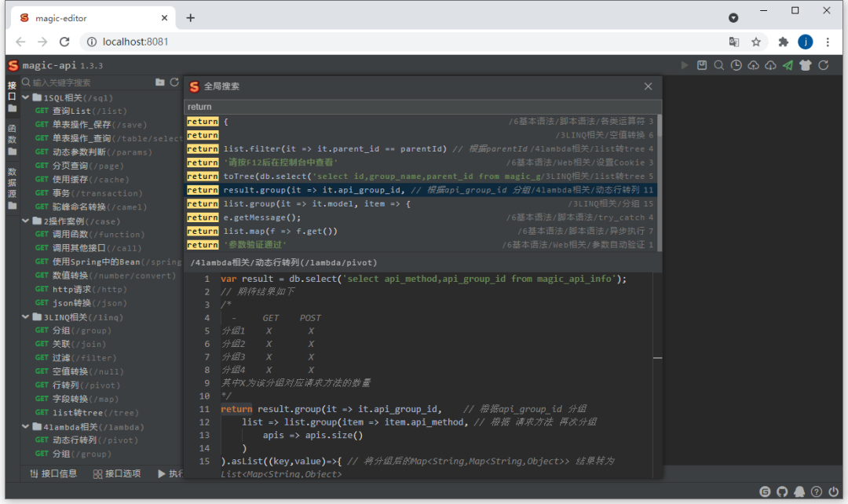Click the Gitee icon in the status bar

point(765,491)
